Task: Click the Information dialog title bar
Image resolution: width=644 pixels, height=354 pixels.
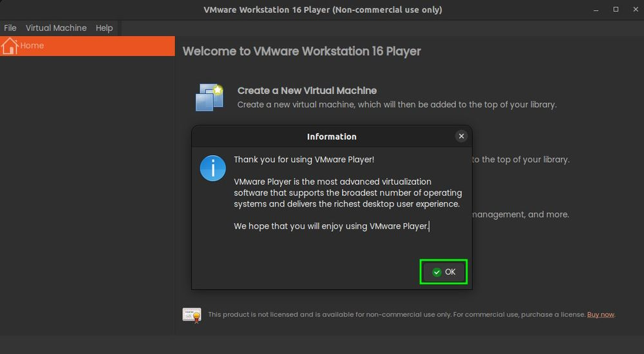Action: coord(331,136)
